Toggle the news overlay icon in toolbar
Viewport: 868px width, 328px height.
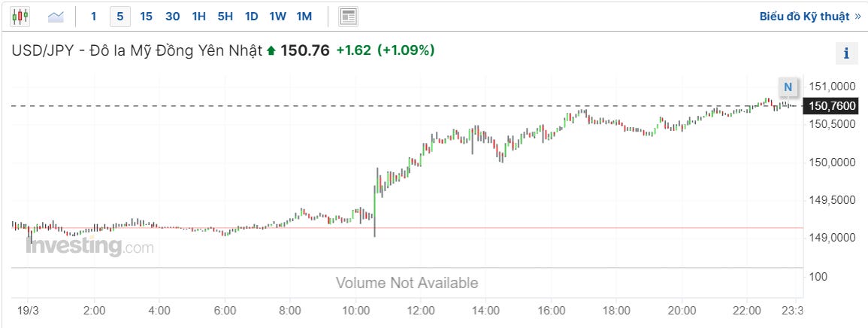[x=349, y=16]
